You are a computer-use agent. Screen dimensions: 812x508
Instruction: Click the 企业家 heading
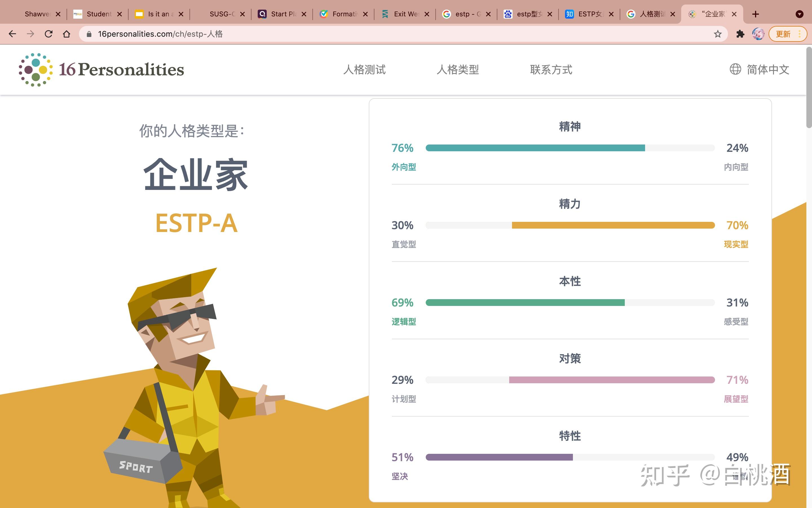point(196,175)
